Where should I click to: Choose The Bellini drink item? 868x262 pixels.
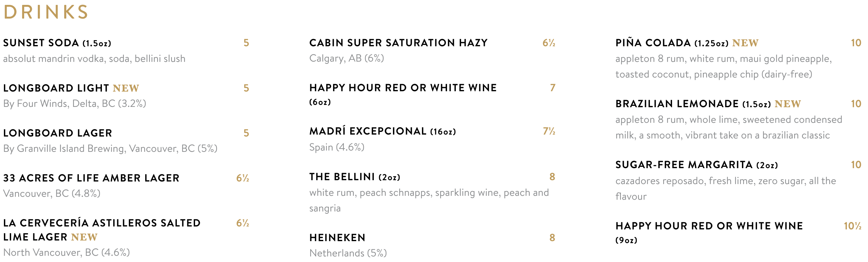point(355,177)
